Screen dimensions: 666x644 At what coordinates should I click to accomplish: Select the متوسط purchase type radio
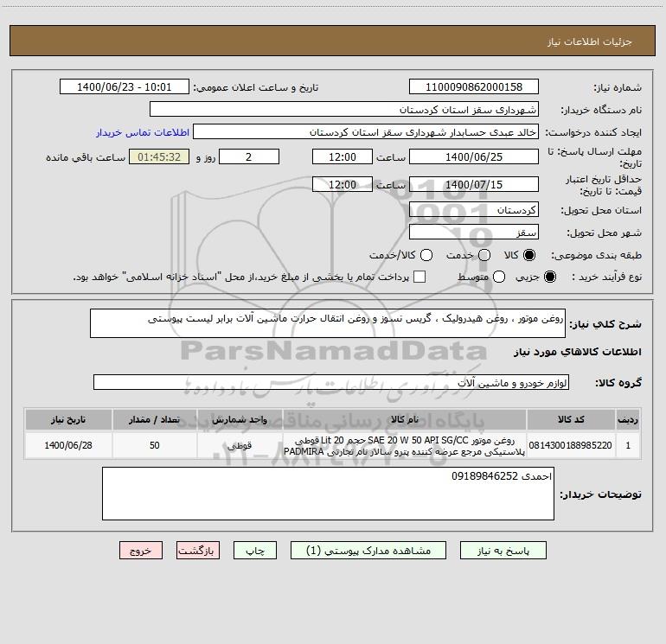(x=499, y=277)
